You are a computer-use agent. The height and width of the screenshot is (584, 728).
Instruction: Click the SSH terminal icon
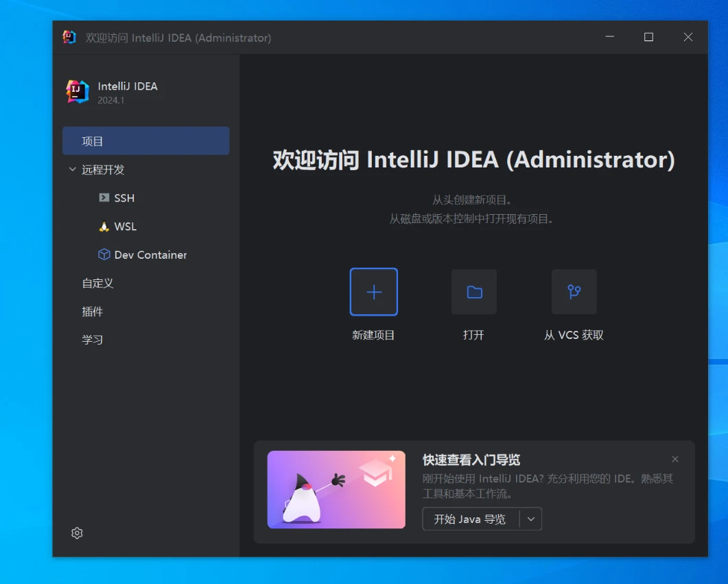point(104,198)
